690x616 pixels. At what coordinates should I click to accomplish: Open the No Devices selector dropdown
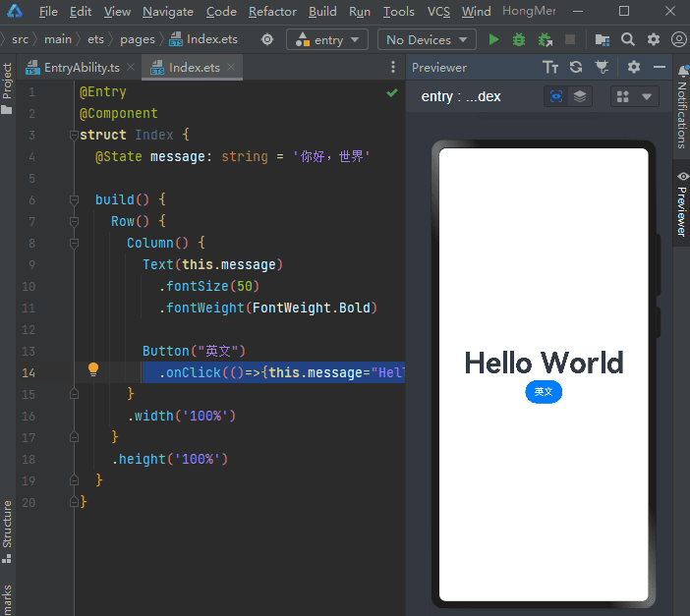(x=426, y=40)
